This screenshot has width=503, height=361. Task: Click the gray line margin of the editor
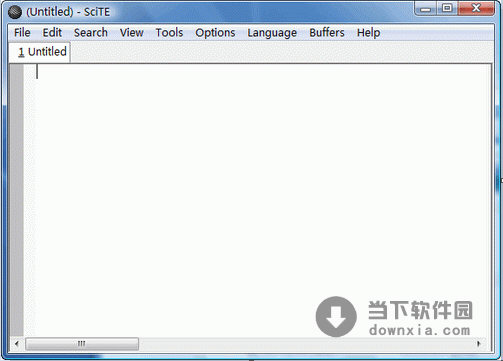click(17, 200)
